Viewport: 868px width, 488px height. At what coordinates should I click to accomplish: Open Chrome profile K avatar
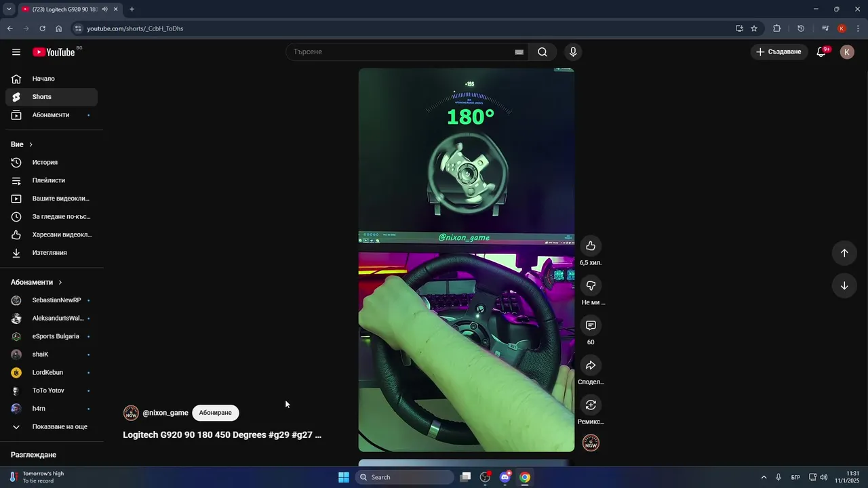pos(842,28)
